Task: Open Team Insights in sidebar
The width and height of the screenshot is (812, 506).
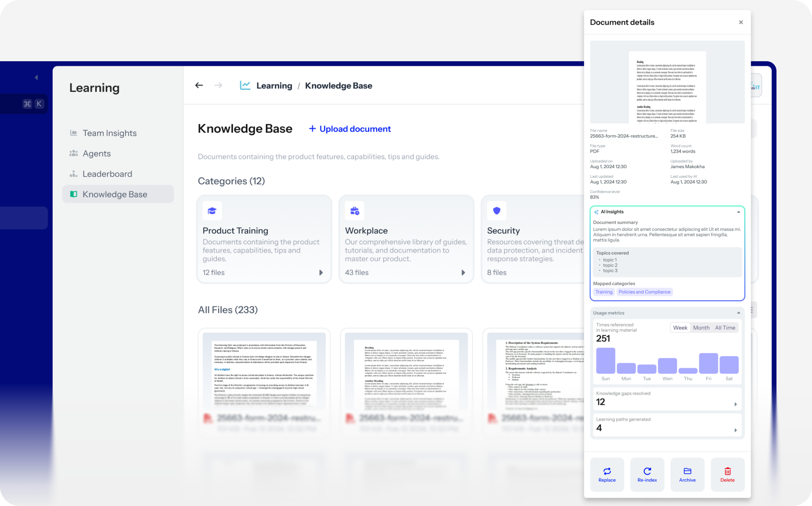Action: (x=109, y=133)
